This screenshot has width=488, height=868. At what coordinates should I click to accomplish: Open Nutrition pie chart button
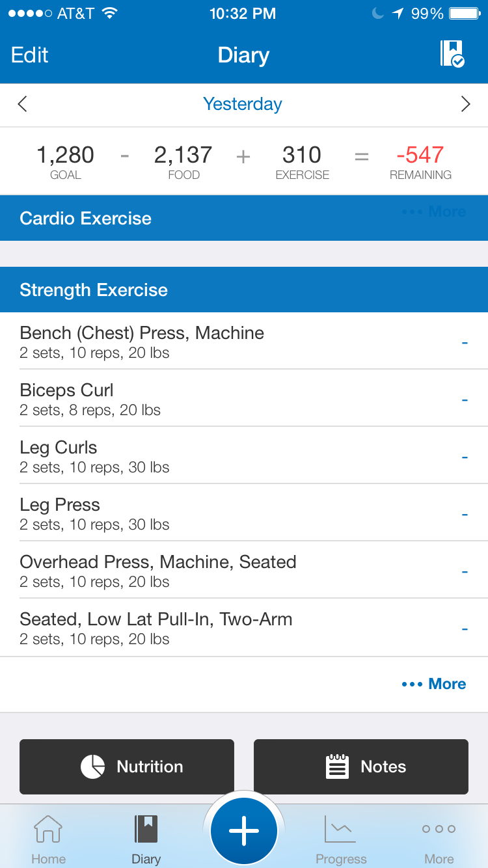click(x=127, y=766)
